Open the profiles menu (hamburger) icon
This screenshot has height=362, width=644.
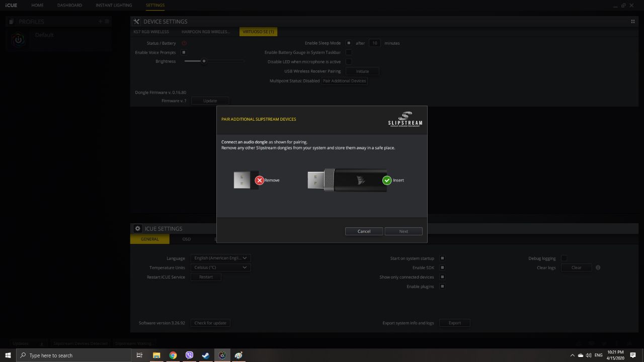point(107,22)
